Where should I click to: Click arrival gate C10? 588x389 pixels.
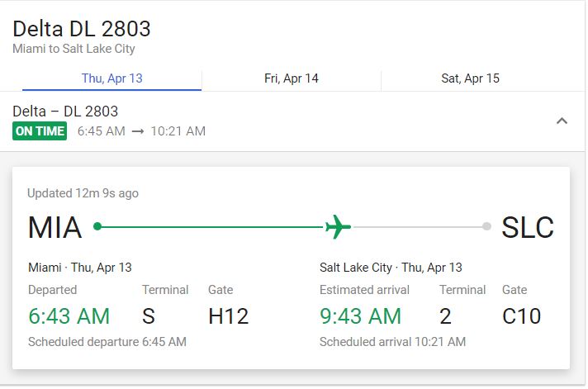pos(522,315)
